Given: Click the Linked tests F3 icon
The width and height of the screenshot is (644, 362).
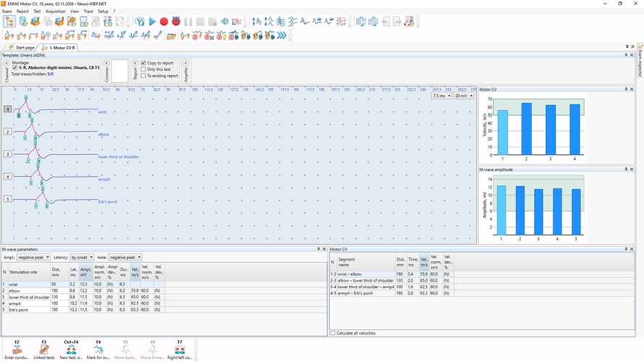Looking at the screenshot, I should coord(44,350).
